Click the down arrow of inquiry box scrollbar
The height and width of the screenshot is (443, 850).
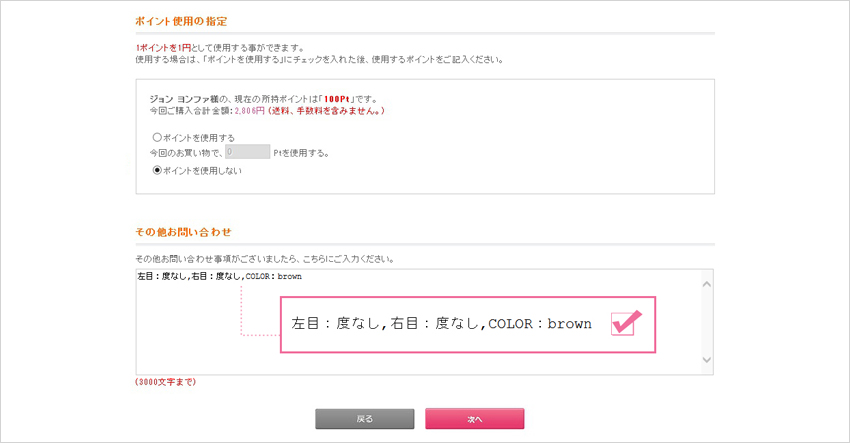click(x=707, y=359)
